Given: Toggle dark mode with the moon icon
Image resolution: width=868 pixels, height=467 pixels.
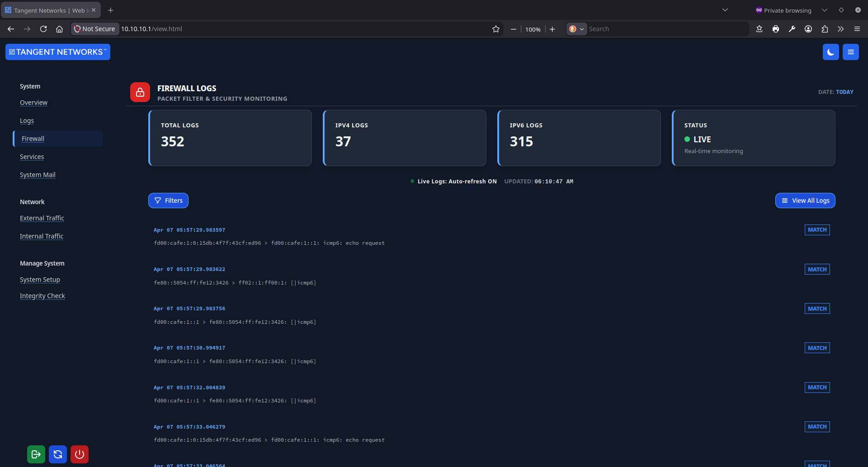Looking at the screenshot, I should 830,52.
